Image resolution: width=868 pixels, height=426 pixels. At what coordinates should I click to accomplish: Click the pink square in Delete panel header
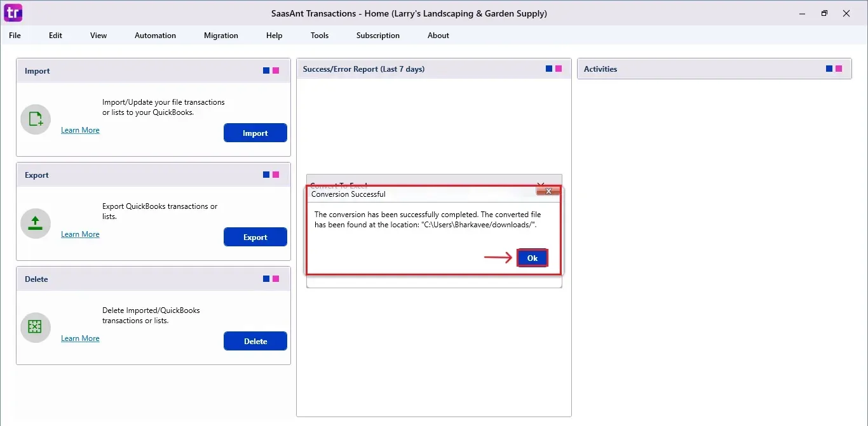coord(276,279)
